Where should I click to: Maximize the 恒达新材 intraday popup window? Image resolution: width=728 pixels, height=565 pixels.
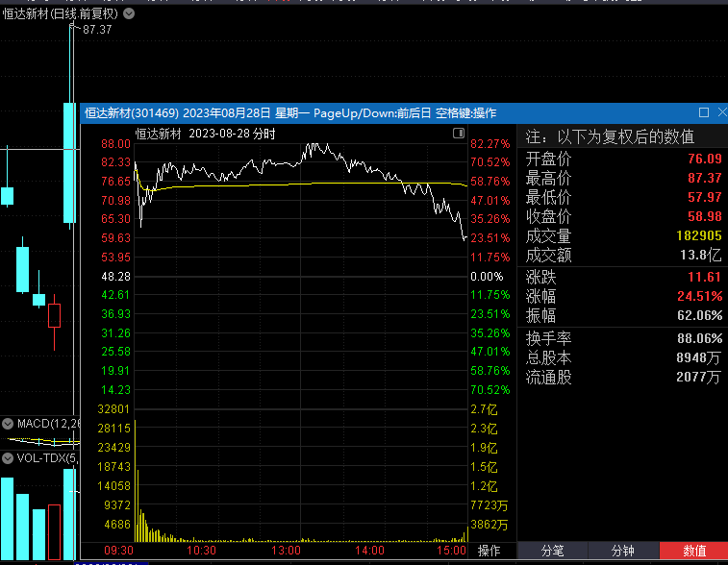703,112
